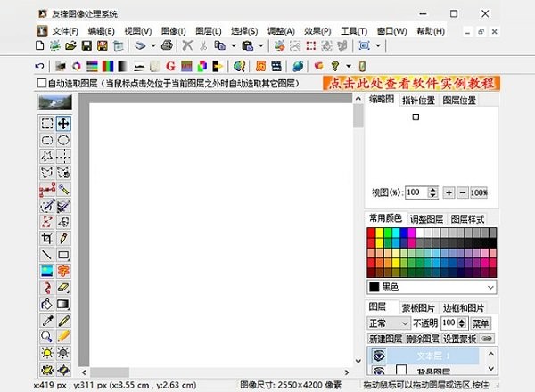Switch to the 调整图层 tab

(x=426, y=218)
